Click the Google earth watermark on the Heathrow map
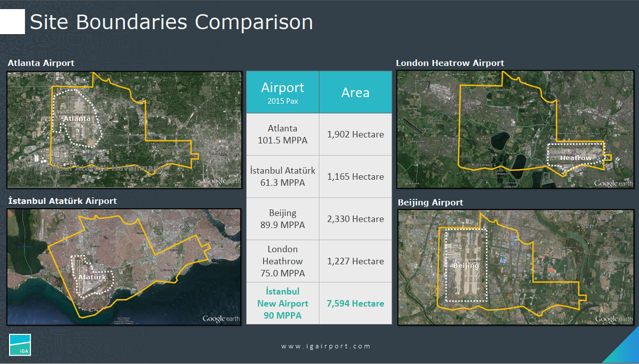Viewport: 639px width, 364px height. coord(614,183)
